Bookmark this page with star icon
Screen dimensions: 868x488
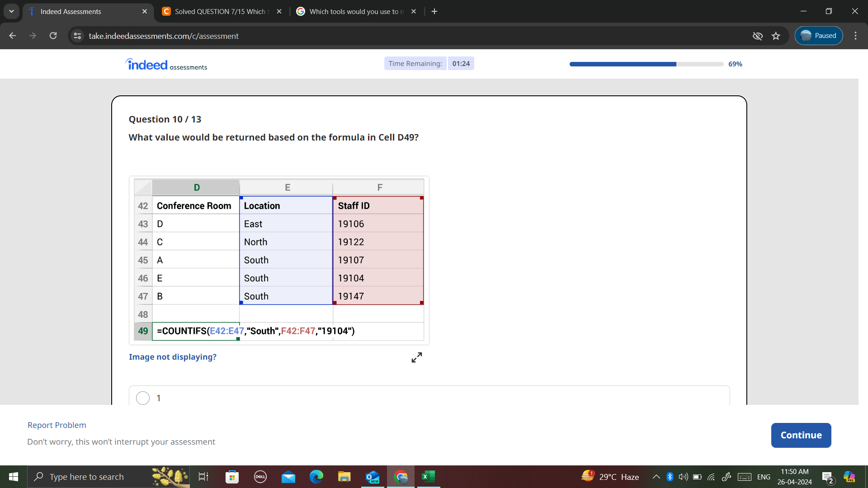click(x=776, y=36)
